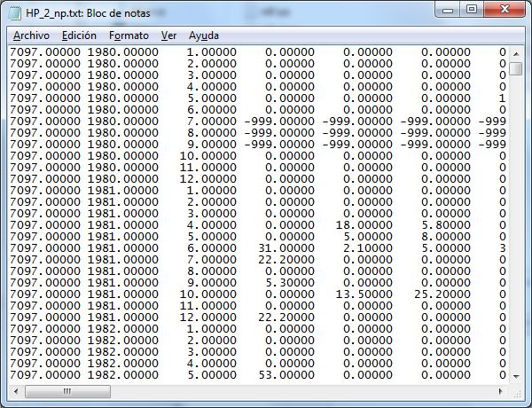This screenshot has width=532, height=408.
Task: Click value 53.00000 in 1982 month 5 row
Action: click(286, 374)
